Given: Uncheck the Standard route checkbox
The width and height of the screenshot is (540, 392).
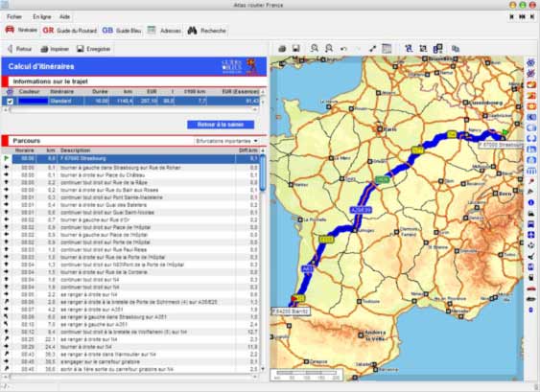Looking at the screenshot, I should [10, 102].
